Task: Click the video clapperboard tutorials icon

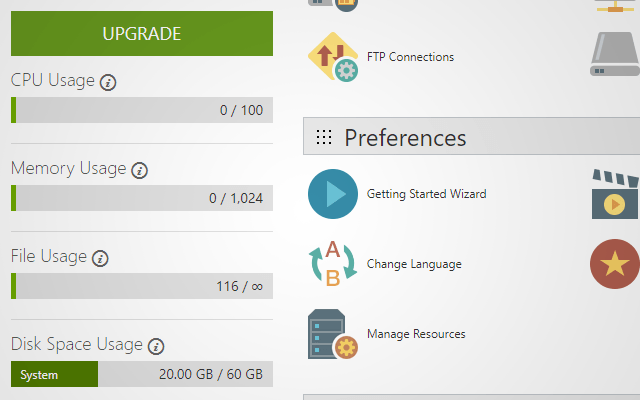Action: (616, 194)
